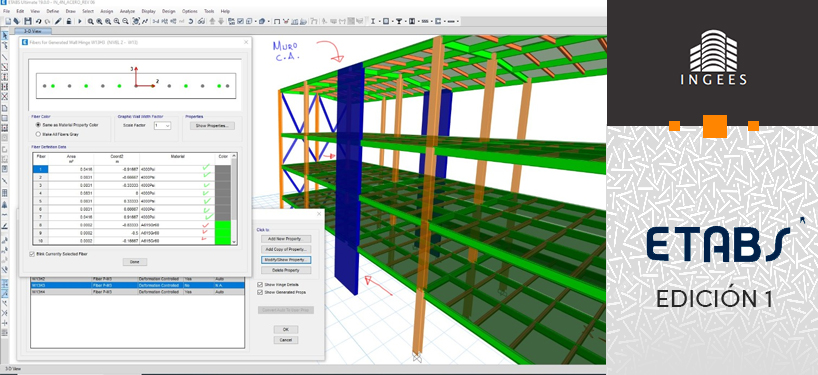Click the Save icon in the toolbar
The height and width of the screenshot is (375, 818).
(x=28, y=21)
